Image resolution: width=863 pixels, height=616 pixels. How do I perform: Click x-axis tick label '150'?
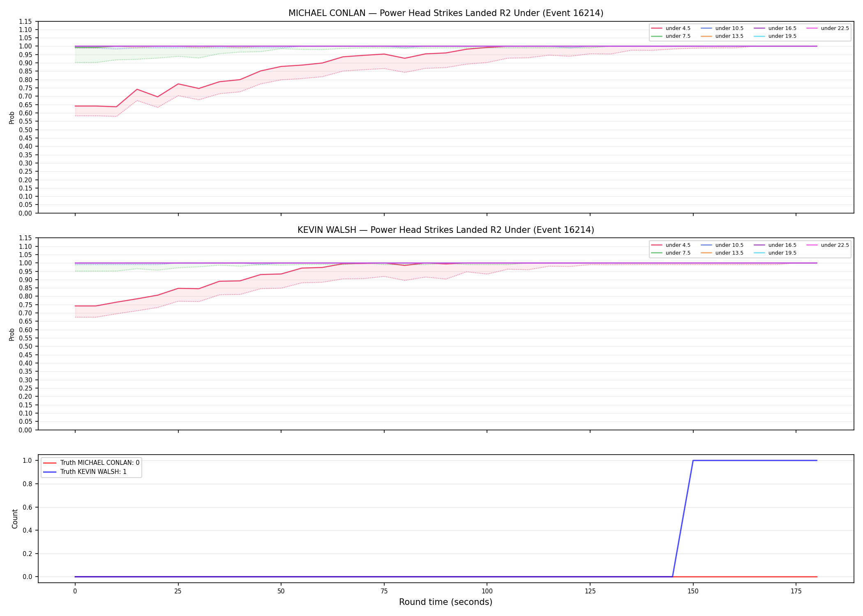click(693, 592)
